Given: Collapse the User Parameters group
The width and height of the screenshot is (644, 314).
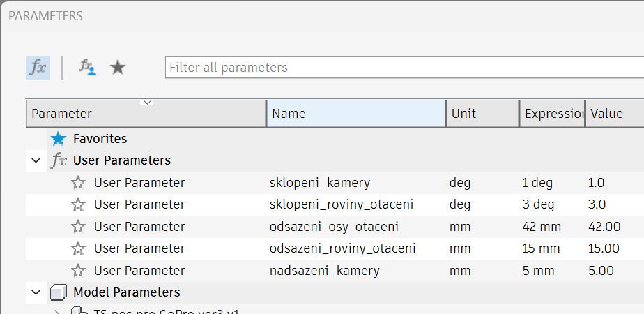Looking at the screenshot, I should 36,160.
